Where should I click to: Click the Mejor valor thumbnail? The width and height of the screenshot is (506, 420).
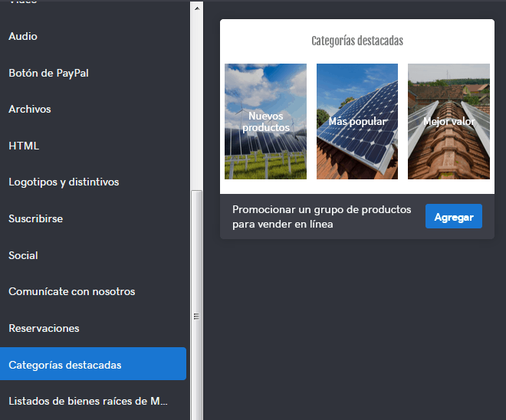[x=449, y=121]
